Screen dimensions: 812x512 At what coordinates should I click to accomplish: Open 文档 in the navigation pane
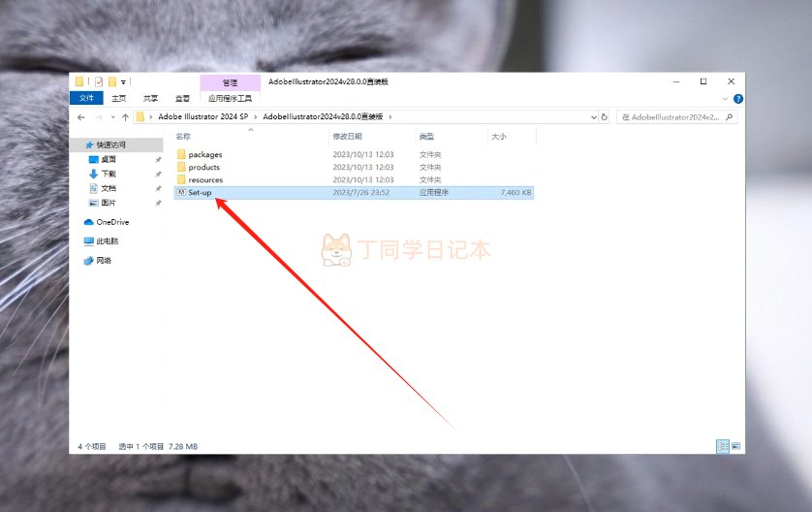pyautogui.click(x=109, y=188)
